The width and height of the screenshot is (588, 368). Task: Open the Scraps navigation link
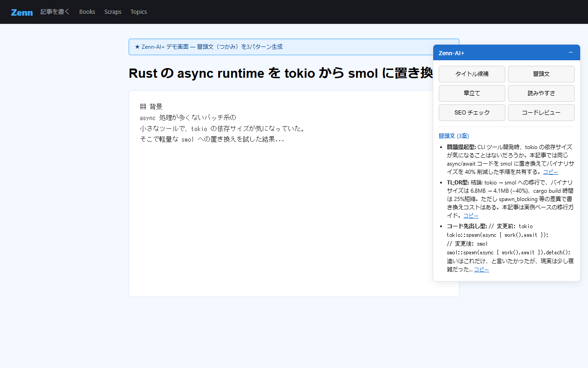pos(113,12)
